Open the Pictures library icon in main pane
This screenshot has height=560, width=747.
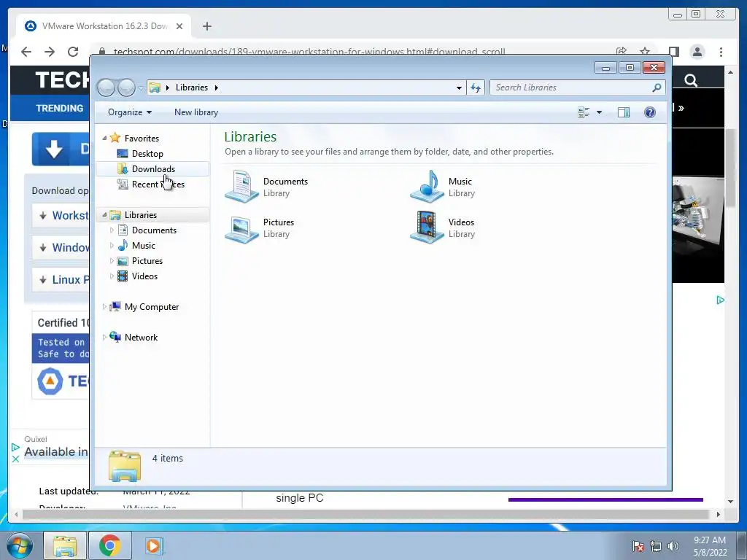(x=242, y=228)
